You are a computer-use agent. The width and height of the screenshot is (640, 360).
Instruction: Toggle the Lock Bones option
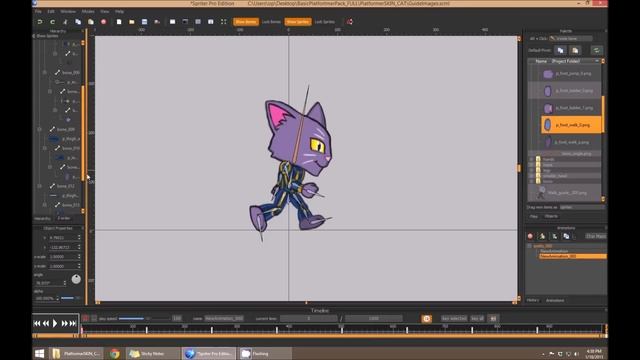(271, 22)
